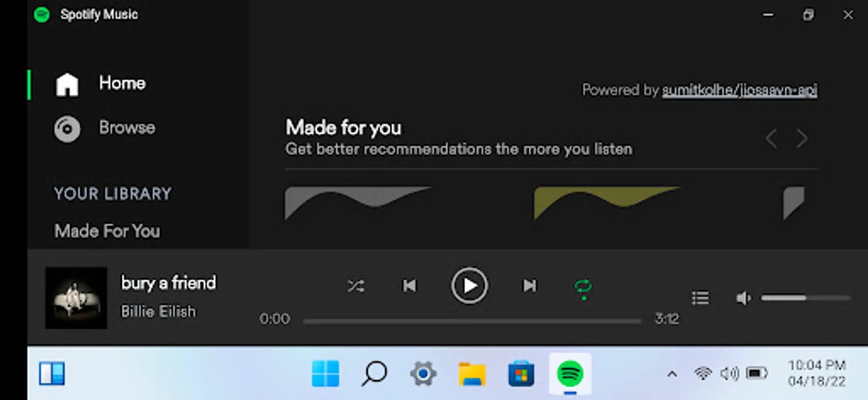
Task: Show previous Made for you items
Action: (772, 139)
